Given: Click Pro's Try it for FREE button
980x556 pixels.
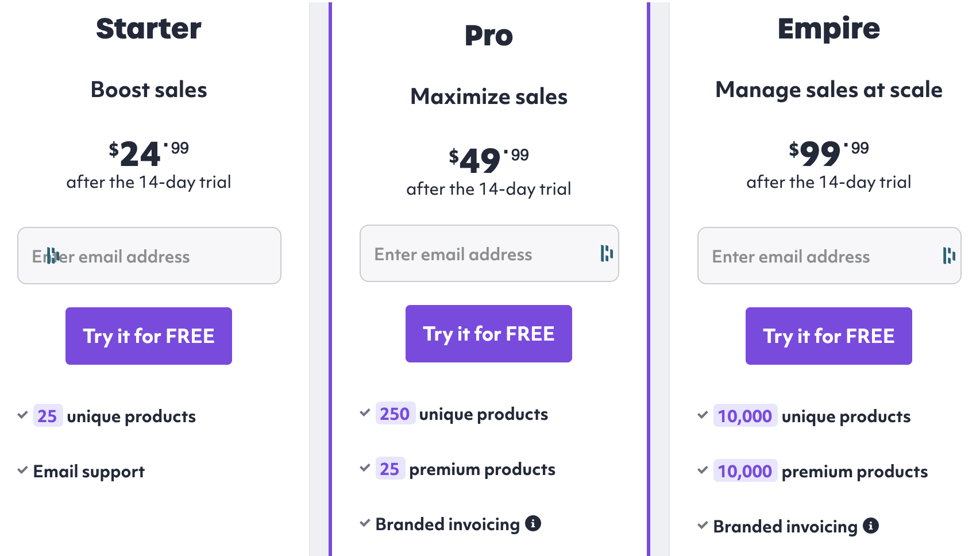Looking at the screenshot, I should coord(488,333).
